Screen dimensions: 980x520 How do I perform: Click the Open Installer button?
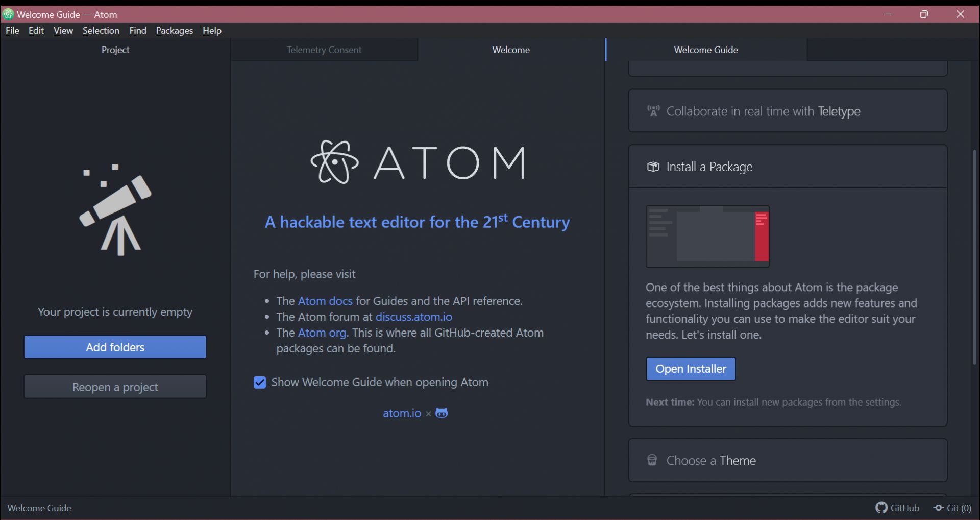coord(691,369)
